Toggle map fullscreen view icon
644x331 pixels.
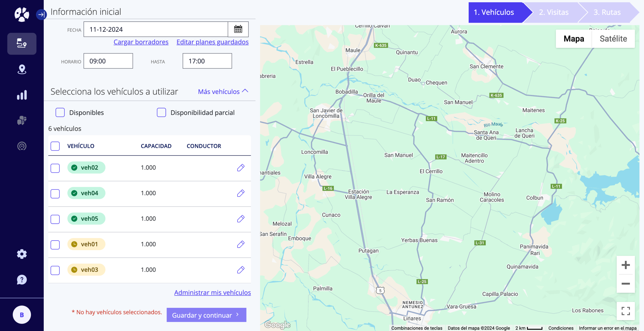(x=625, y=311)
